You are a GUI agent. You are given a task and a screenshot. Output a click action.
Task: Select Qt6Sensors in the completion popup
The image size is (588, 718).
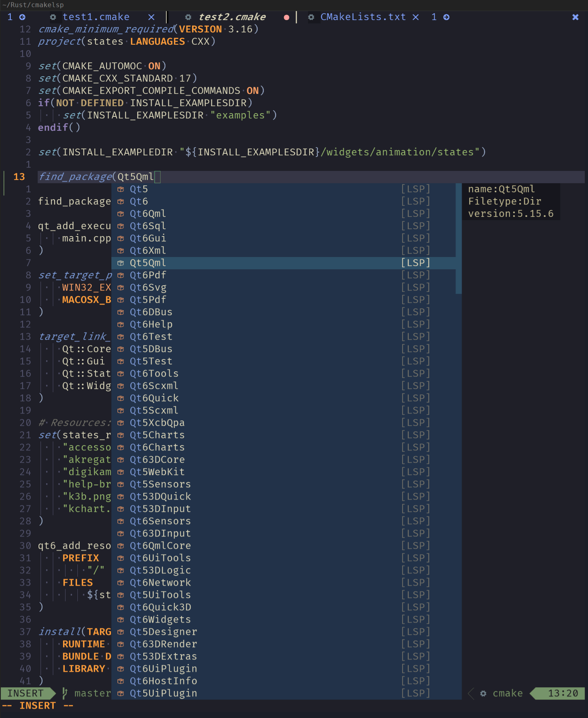tap(283, 521)
